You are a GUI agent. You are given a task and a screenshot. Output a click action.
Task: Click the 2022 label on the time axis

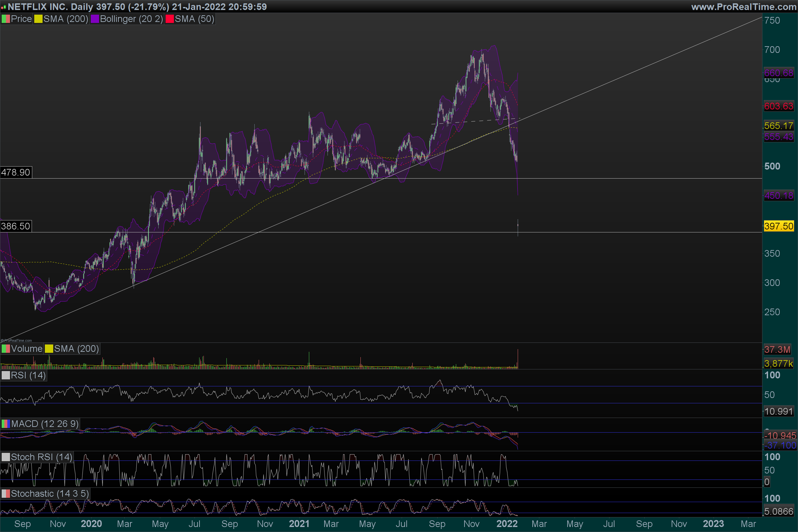pyautogui.click(x=507, y=524)
